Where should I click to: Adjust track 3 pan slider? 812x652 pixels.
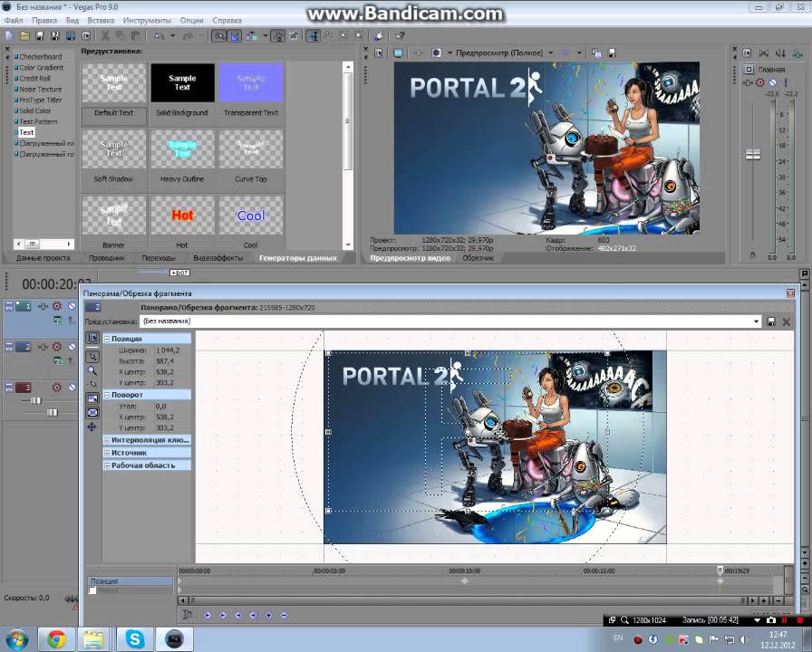(x=53, y=412)
